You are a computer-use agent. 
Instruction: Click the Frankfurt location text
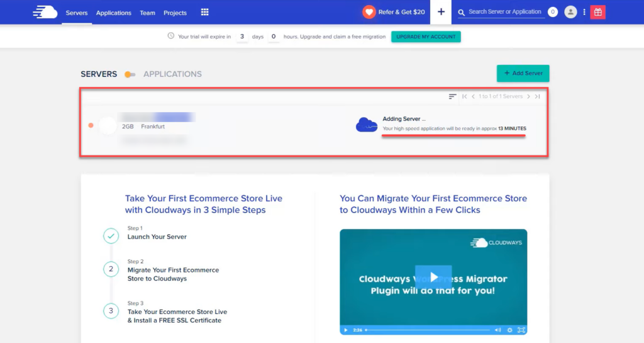click(153, 127)
